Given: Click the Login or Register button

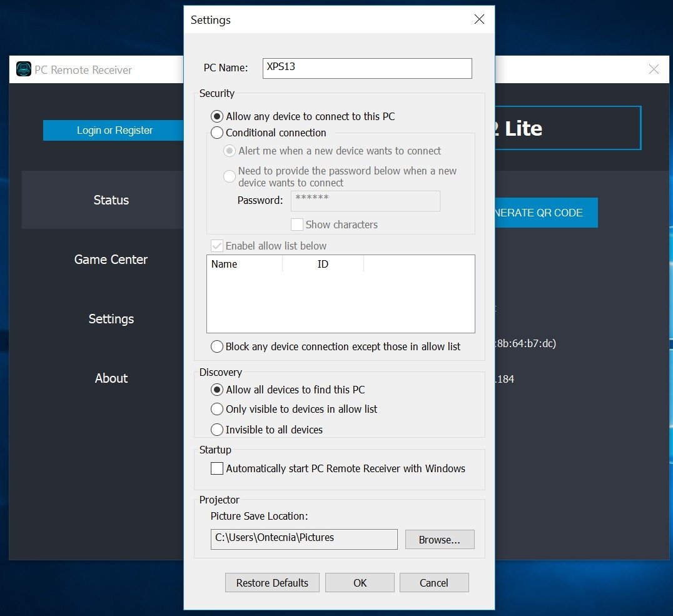Looking at the screenshot, I should (x=113, y=130).
